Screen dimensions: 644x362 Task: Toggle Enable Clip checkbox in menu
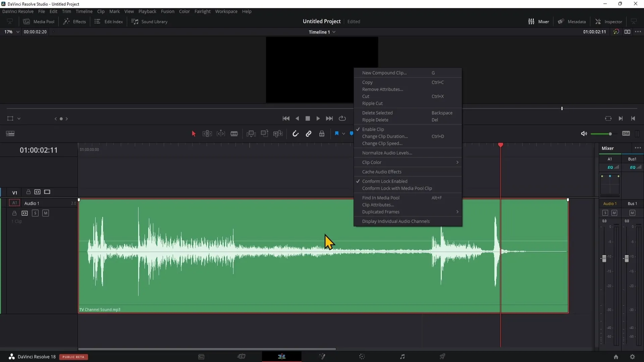click(373, 129)
